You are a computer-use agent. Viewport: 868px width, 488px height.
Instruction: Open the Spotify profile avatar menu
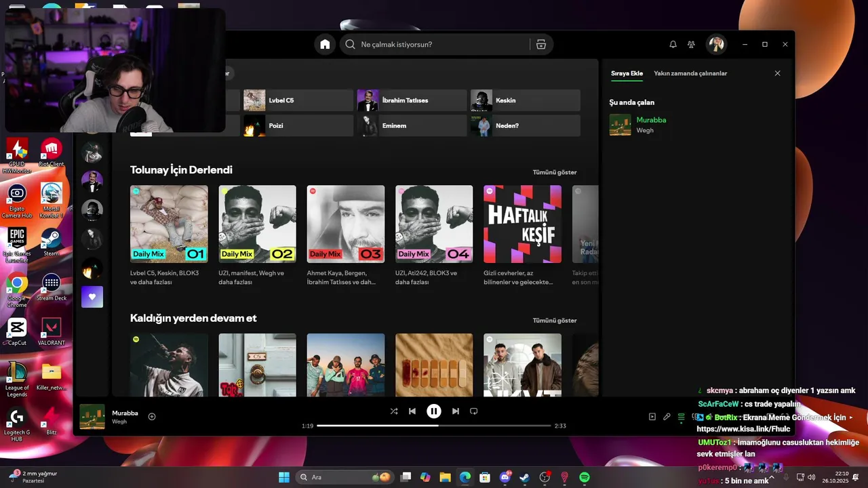pos(716,44)
